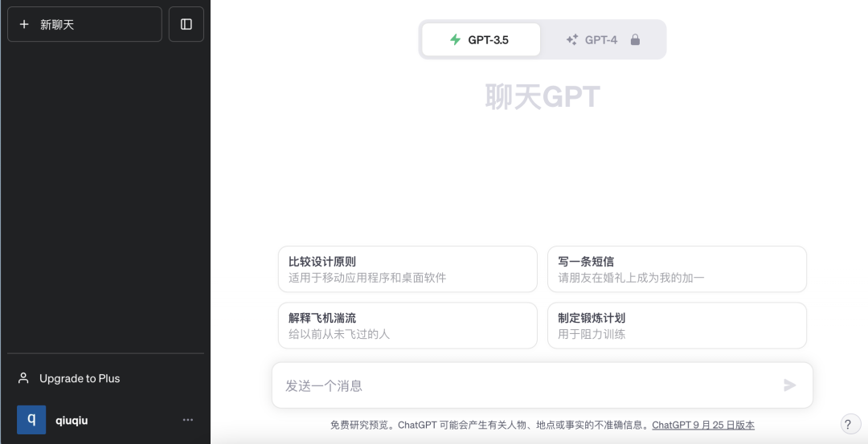868x444 pixels.
Task: Choose the 制定锻炼计划 prompt suggestion
Action: tap(677, 325)
